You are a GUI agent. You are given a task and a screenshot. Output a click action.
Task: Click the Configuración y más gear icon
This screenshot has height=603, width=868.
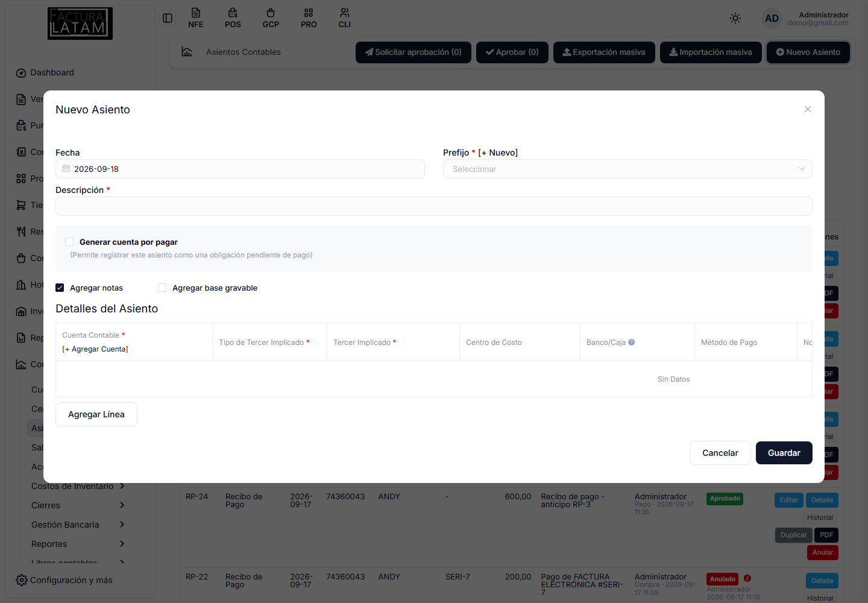click(x=22, y=580)
